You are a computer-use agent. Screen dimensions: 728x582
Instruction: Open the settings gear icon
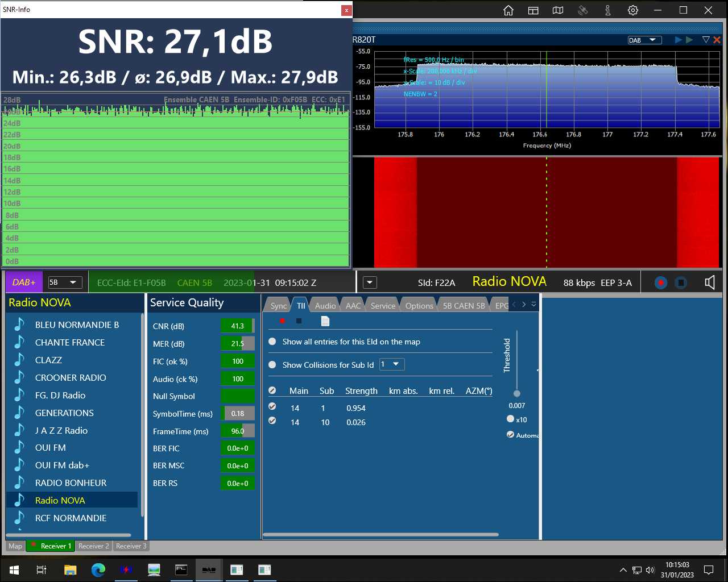(x=633, y=10)
